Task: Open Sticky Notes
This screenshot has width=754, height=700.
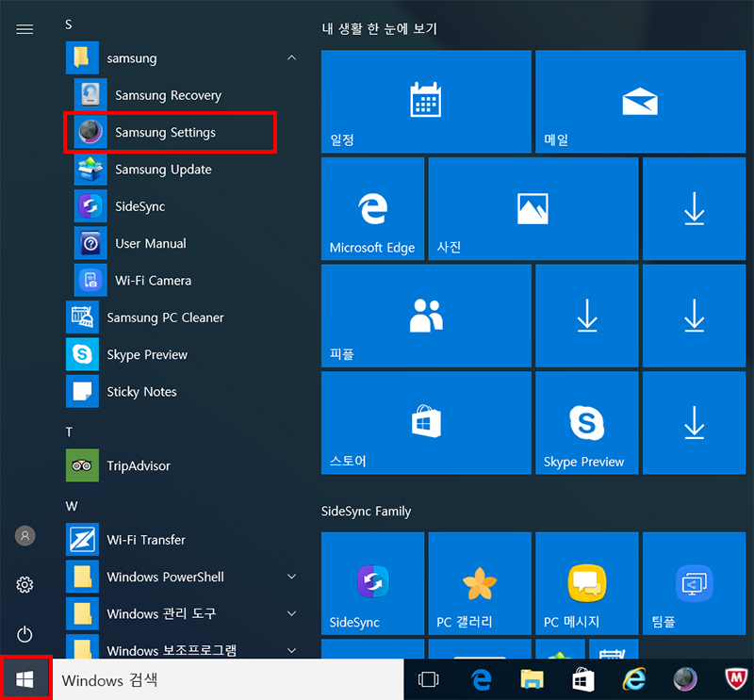Action: click(185, 391)
